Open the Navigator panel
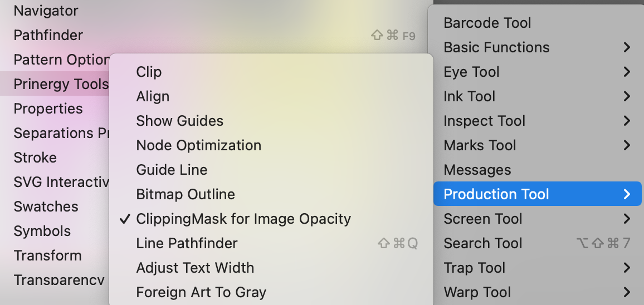This screenshot has height=305, width=644. pyautogui.click(x=46, y=11)
